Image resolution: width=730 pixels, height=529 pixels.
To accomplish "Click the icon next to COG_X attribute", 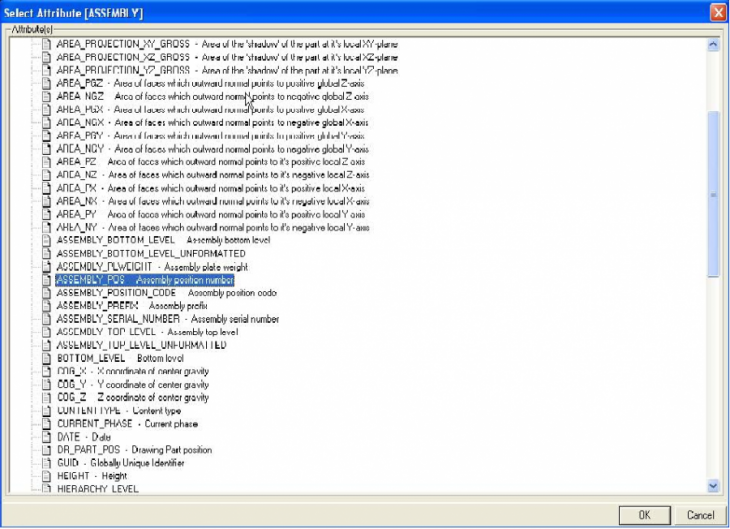I will tap(46, 371).
